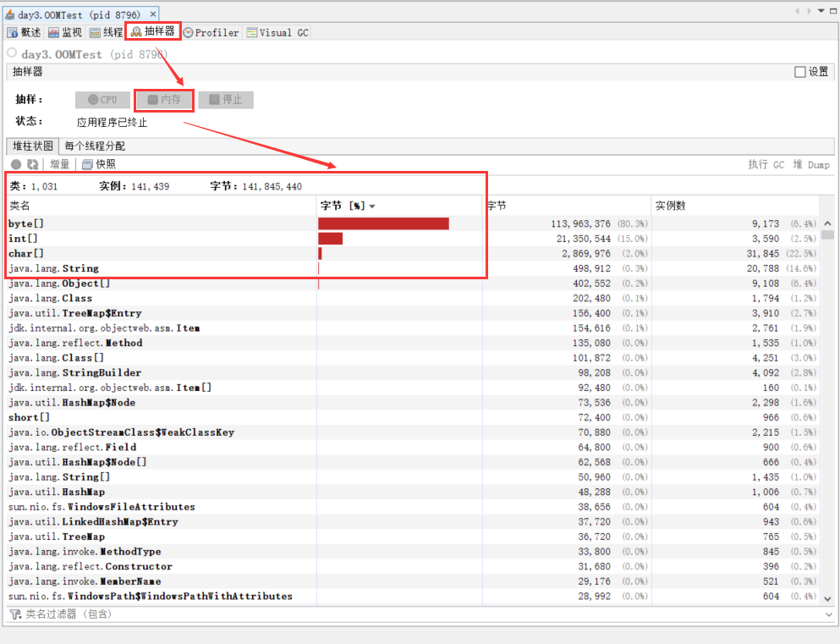Click the 停止 button
The image size is (840, 644).
pyautogui.click(x=226, y=100)
